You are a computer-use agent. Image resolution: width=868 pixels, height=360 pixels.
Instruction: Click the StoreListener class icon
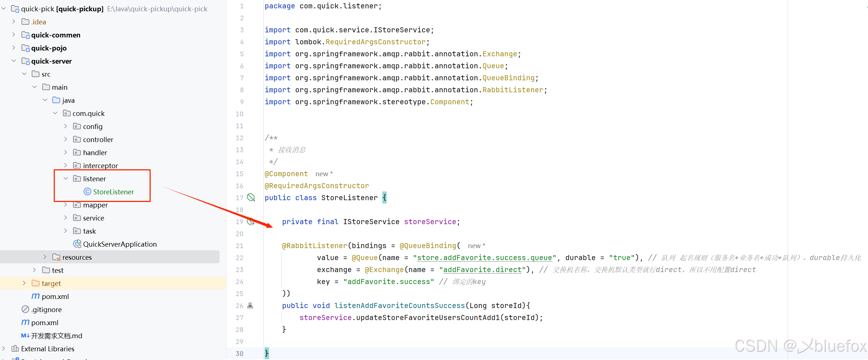[87, 191]
